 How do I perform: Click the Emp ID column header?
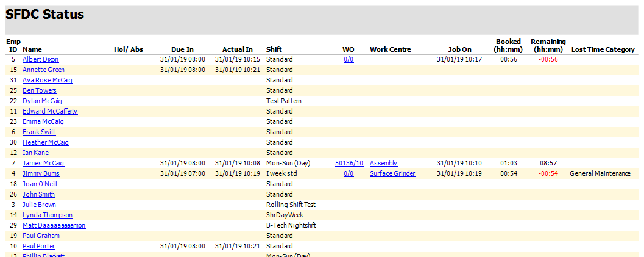pyautogui.click(x=13, y=45)
